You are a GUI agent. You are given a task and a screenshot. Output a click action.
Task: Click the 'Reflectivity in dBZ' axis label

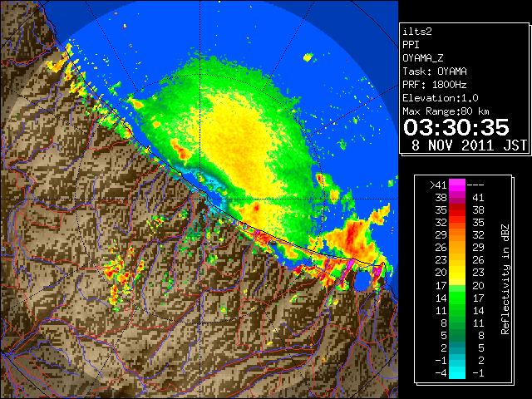click(505, 279)
